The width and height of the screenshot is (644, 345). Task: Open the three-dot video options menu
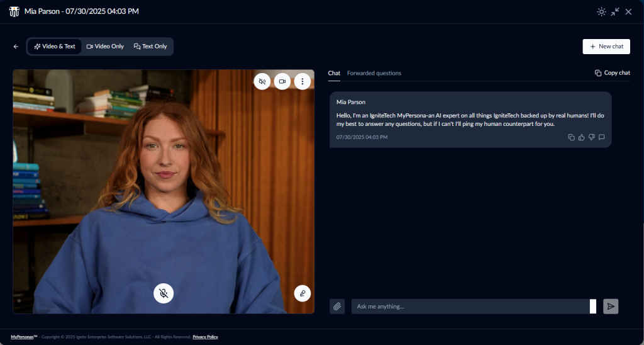tap(303, 81)
